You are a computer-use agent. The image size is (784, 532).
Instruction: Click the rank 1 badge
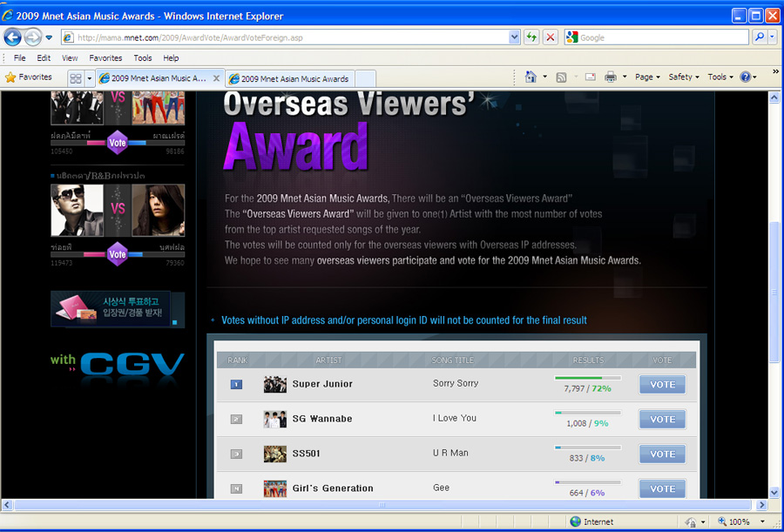tap(236, 385)
